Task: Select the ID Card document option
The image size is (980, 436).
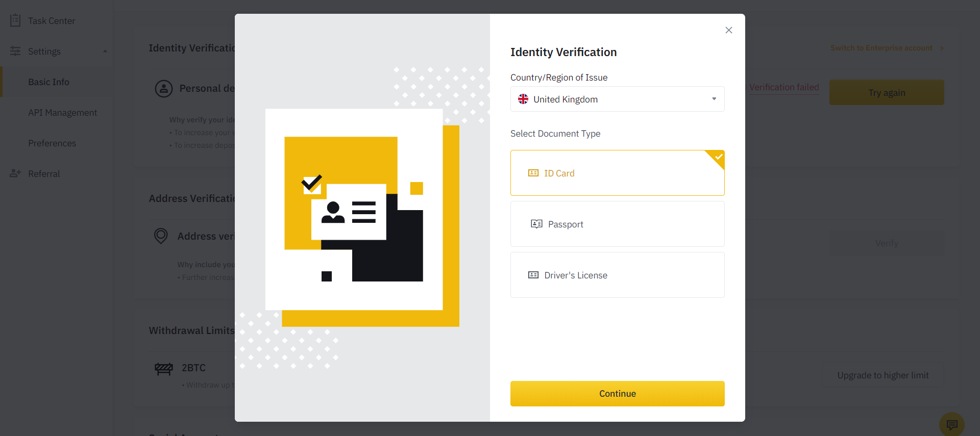Action: tap(618, 173)
